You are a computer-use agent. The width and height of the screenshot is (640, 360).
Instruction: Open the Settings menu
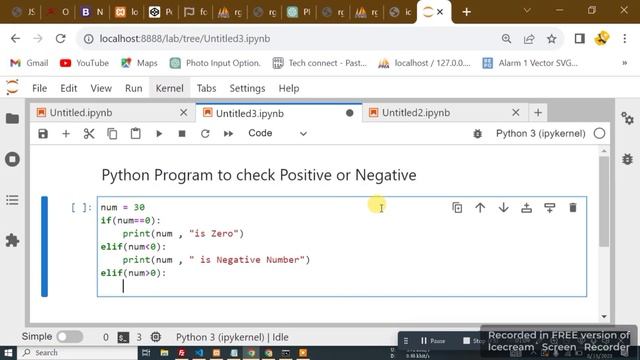pyautogui.click(x=247, y=88)
